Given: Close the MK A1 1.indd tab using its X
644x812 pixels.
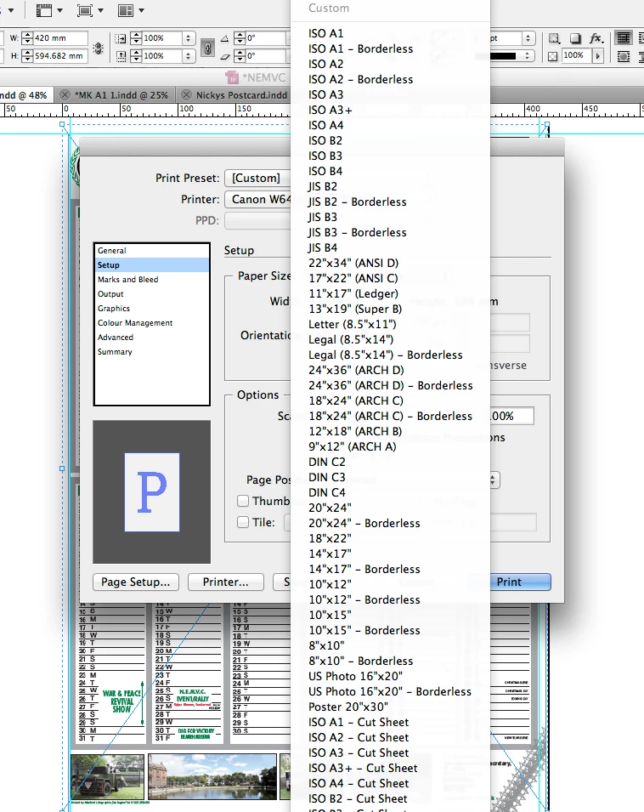Looking at the screenshot, I should [65, 95].
